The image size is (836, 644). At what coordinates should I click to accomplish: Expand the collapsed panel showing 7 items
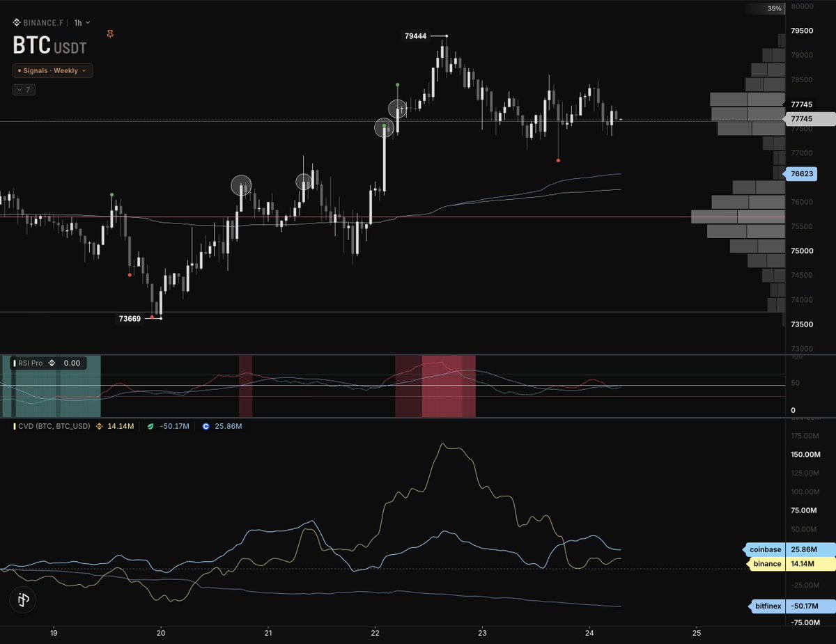[x=24, y=89]
